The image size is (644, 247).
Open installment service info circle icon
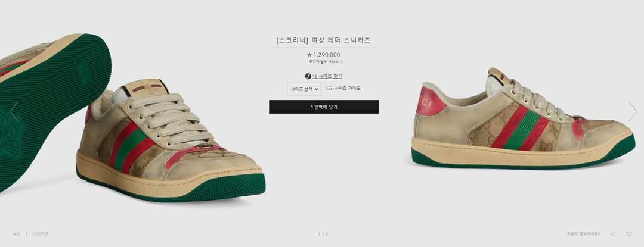point(341,62)
